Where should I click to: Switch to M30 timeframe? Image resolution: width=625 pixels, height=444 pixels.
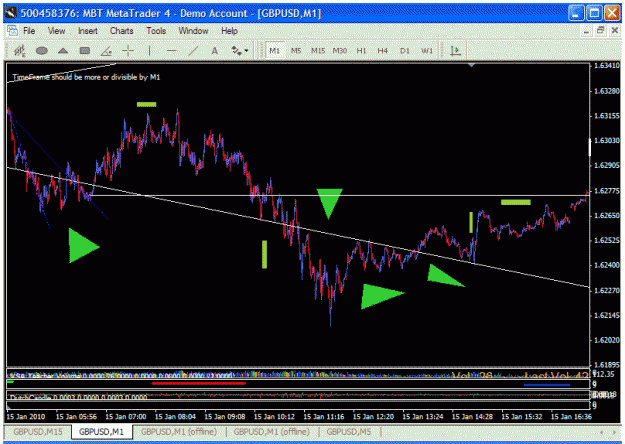point(340,51)
